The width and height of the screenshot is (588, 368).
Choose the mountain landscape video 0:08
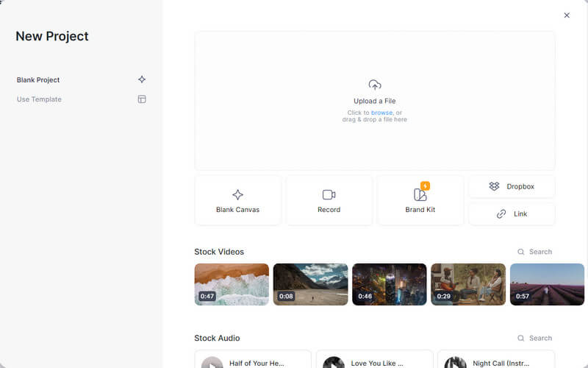pyautogui.click(x=310, y=284)
